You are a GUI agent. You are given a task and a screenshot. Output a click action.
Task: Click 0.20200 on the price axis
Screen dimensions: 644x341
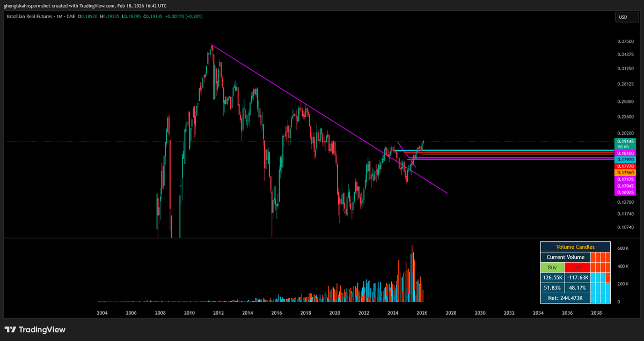(x=626, y=133)
